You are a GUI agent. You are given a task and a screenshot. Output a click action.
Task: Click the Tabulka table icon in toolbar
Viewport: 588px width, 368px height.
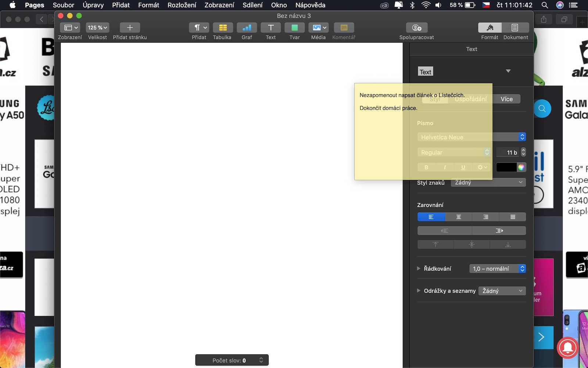coord(222,28)
